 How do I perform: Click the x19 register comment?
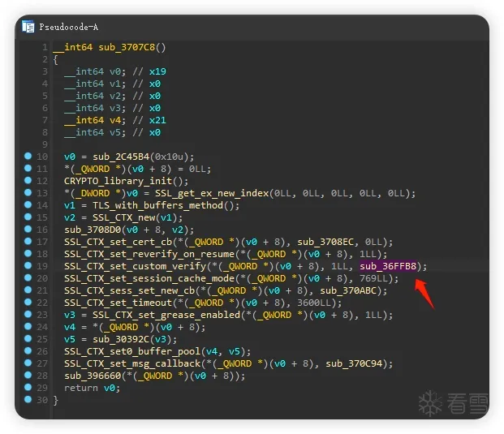pos(157,71)
